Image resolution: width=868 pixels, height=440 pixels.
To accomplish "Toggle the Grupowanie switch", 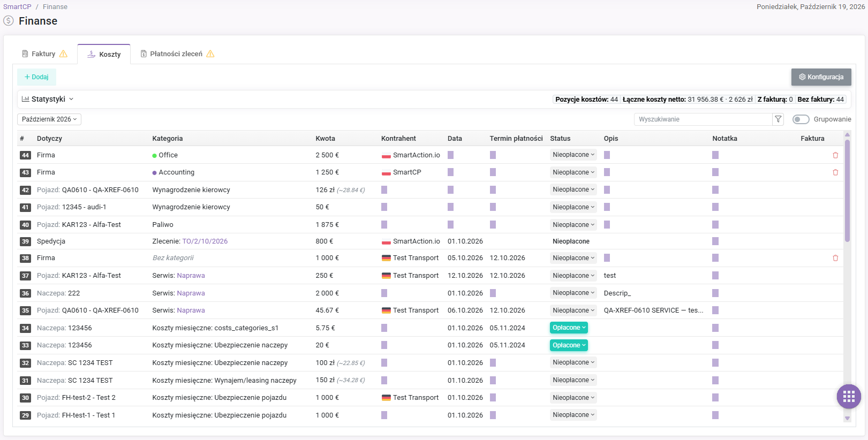I will (x=801, y=119).
